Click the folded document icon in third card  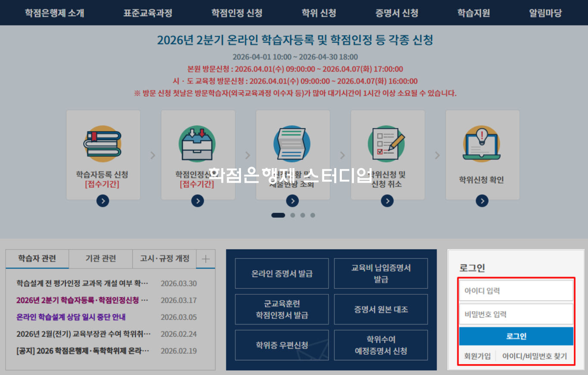pyautogui.click(x=292, y=144)
